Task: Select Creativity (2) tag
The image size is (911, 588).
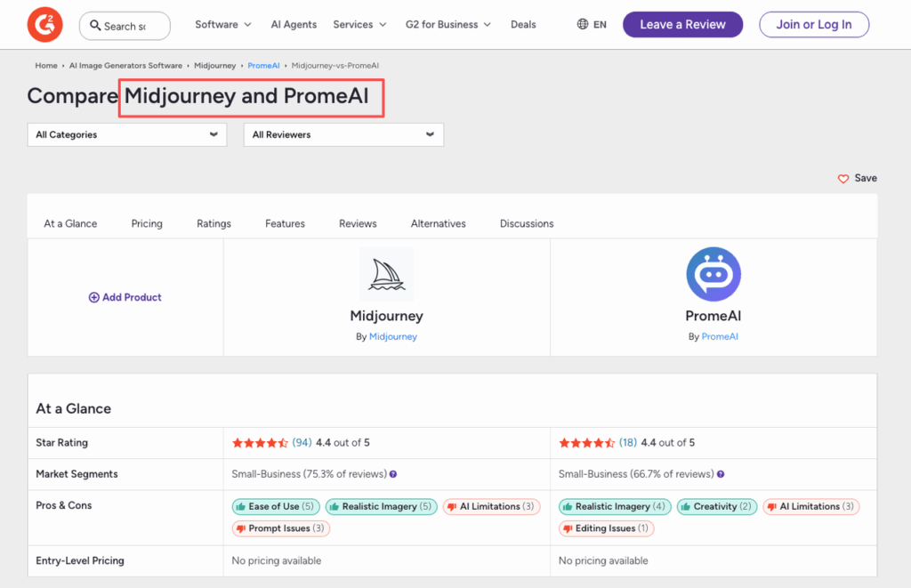Action: point(717,507)
